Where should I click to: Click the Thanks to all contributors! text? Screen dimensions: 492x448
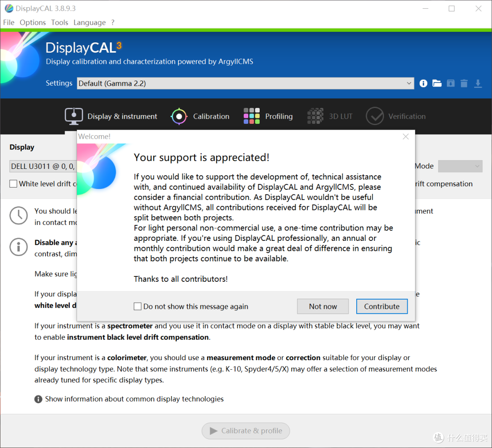(x=181, y=279)
